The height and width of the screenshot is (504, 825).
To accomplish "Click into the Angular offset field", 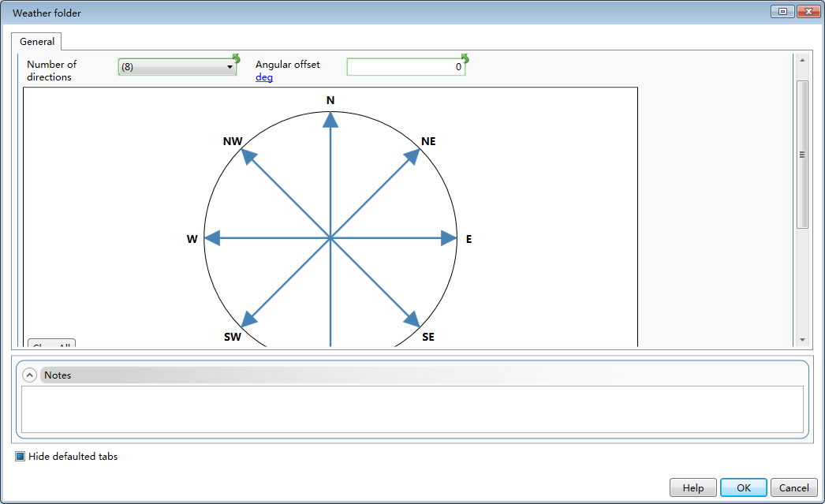I will coord(405,67).
